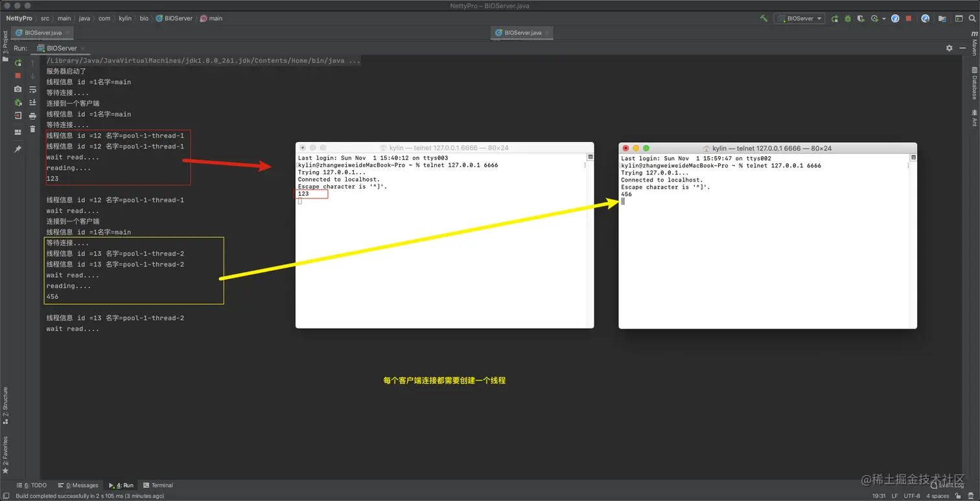Image resolution: width=980 pixels, height=501 pixels.
Task: Toggle Soft-Wrap in console
Action: pyautogui.click(x=32, y=89)
